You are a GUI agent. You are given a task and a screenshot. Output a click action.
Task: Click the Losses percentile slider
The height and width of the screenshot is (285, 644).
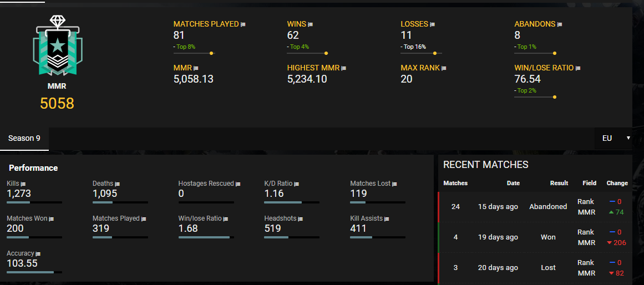(422, 53)
